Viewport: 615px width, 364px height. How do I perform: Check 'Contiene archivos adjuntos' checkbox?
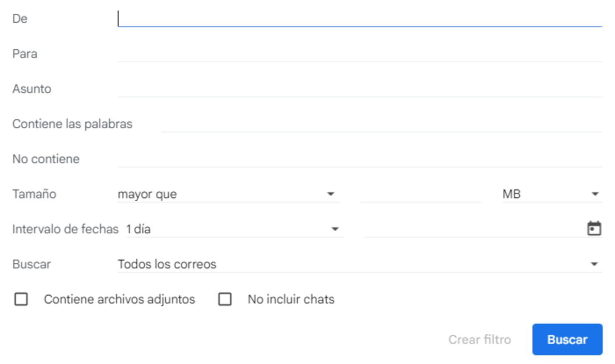(21, 299)
